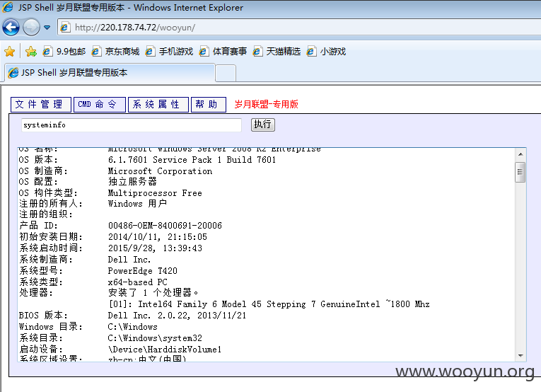Open the 系统属性 menu button
Screen dimensions: 541x392
pyautogui.click(x=158, y=104)
